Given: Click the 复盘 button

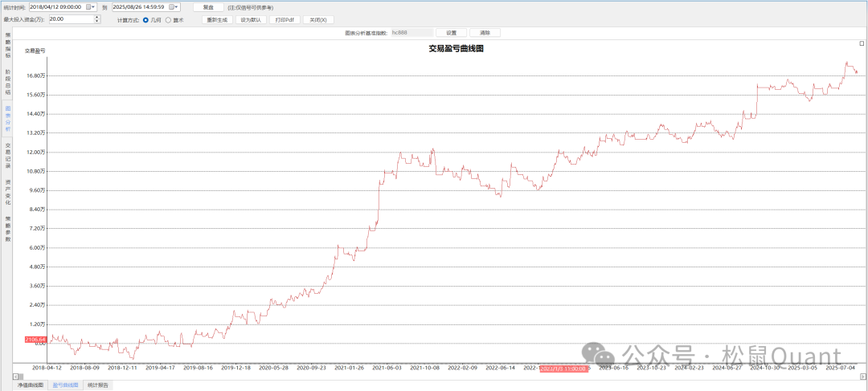Looking at the screenshot, I should 208,6.
